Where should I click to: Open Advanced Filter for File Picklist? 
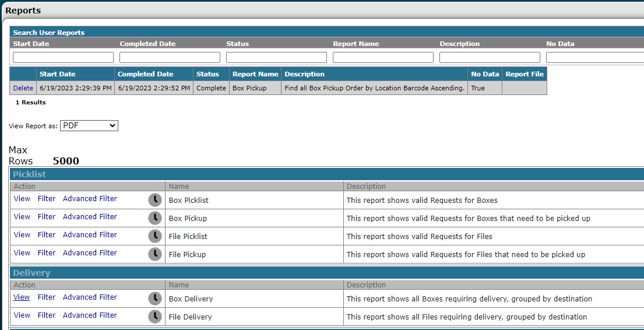(x=90, y=235)
